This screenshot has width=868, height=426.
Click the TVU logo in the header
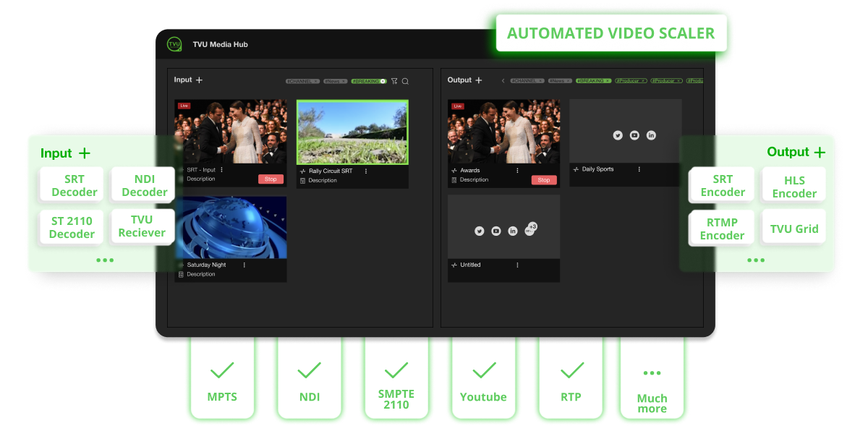(x=174, y=44)
